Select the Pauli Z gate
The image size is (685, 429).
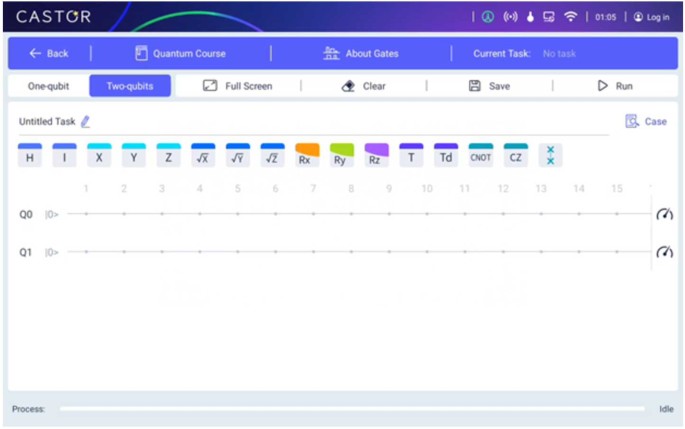(168, 156)
